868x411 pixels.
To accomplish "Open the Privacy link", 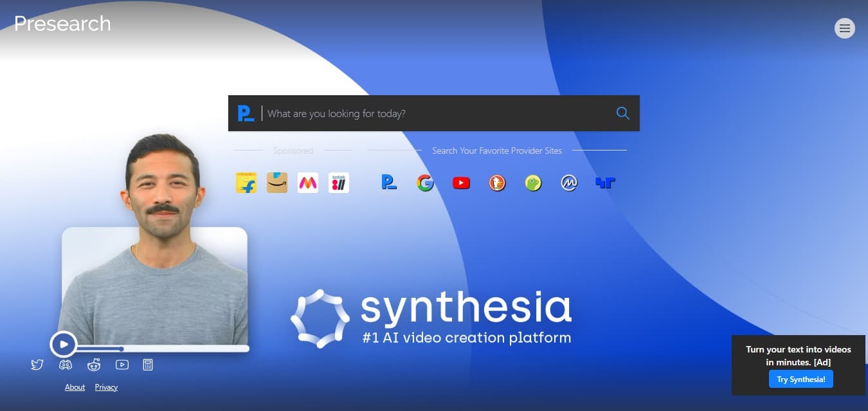I will 106,387.
